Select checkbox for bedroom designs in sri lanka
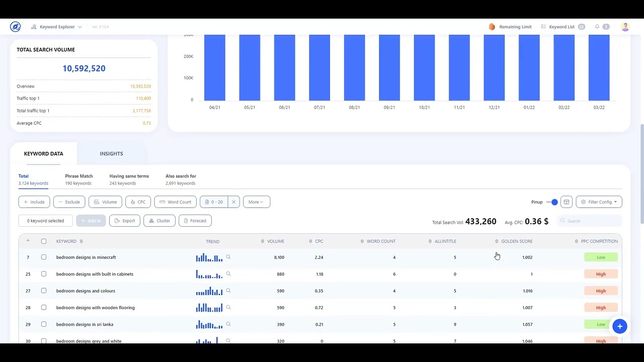644x362 pixels. coord(44,324)
